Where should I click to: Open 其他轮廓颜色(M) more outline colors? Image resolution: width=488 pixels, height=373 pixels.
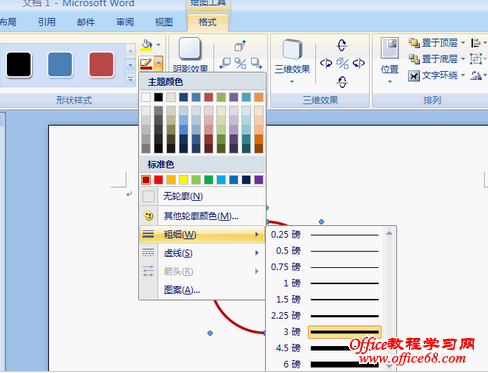[202, 216]
